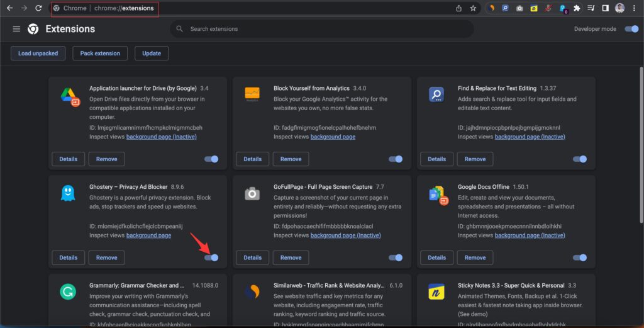
Task: Reload the page with the refresh icon
Action: click(x=38, y=8)
